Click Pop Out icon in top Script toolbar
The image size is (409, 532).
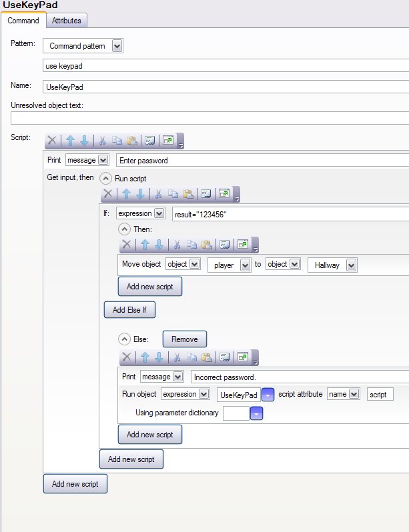(x=169, y=141)
